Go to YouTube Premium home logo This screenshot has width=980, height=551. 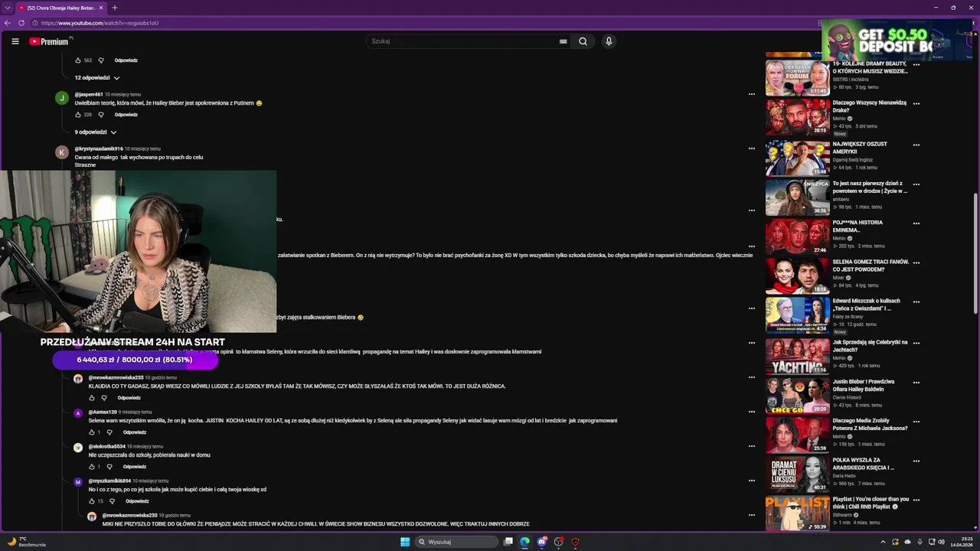click(x=49, y=41)
